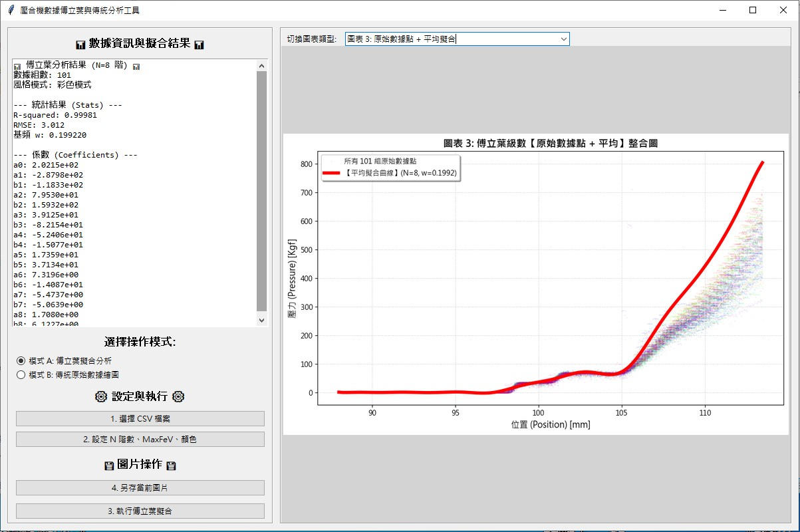This screenshot has height=532, width=800.
Task: Run 3. 執行傅立葉擬合 button
Action: (140, 511)
